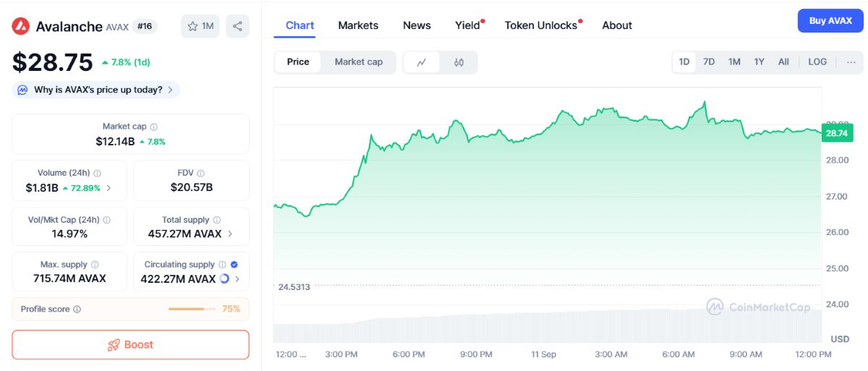
Task: Expand Volume (24h) chevron arrow
Action: (109, 188)
